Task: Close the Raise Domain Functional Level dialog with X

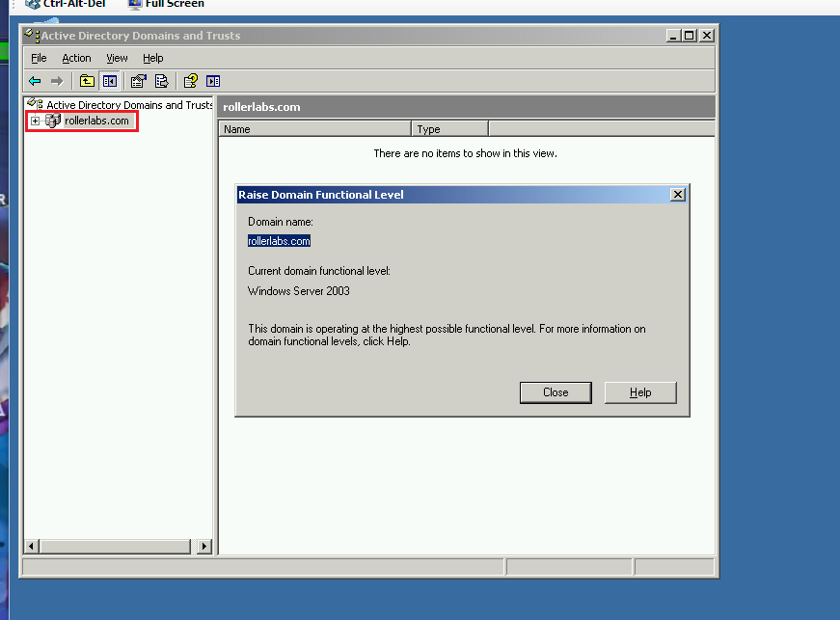Action: click(678, 195)
